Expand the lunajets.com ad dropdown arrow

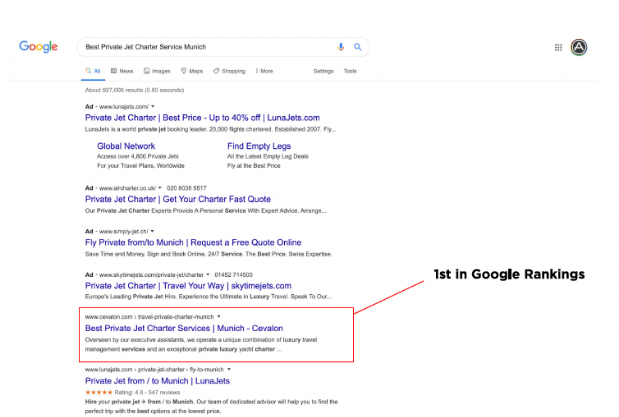(153, 106)
